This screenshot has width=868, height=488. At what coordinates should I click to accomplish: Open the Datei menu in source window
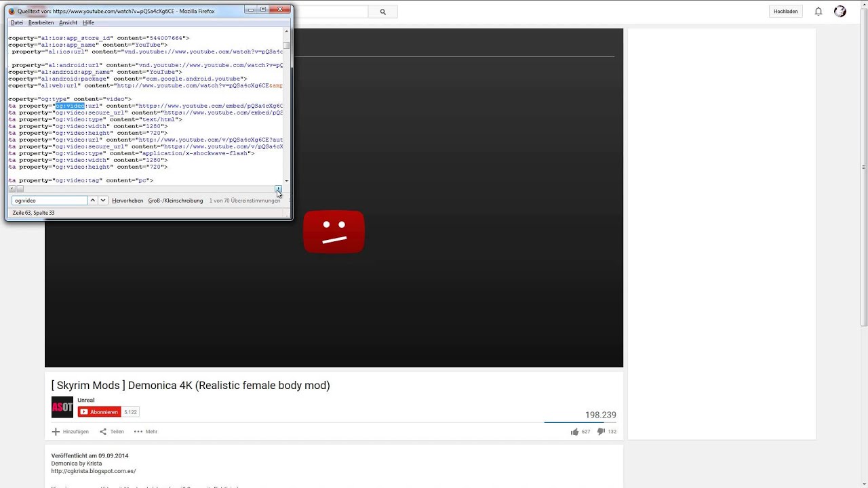(17, 22)
